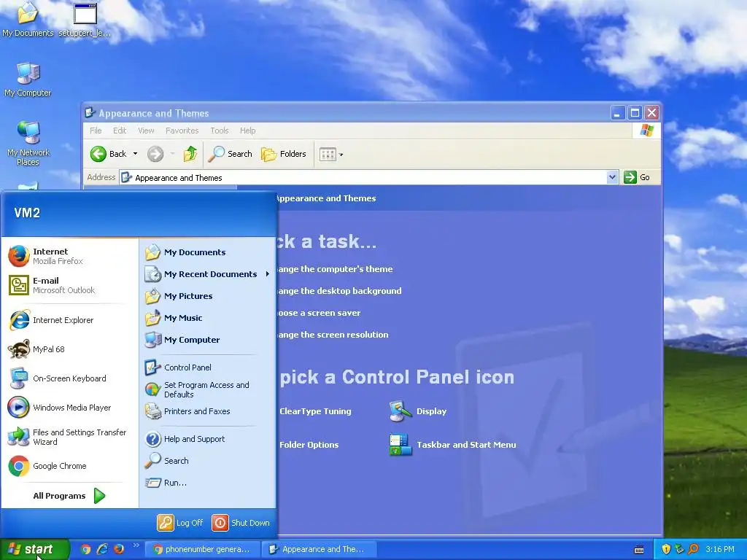Screen dimensions: 747x560
Task: Select My Network Places desktop icon
Action: click(x=28, y=143)
